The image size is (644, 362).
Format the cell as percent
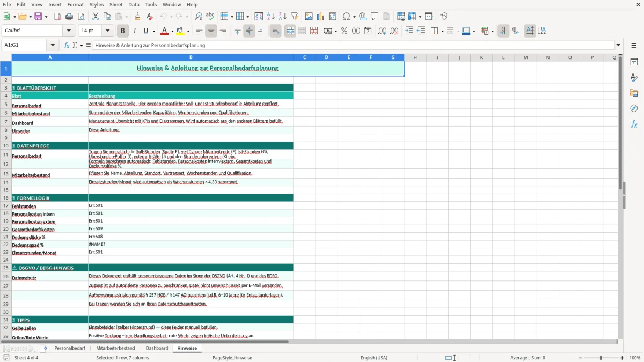pyautogui.click(x=344, y=31)
